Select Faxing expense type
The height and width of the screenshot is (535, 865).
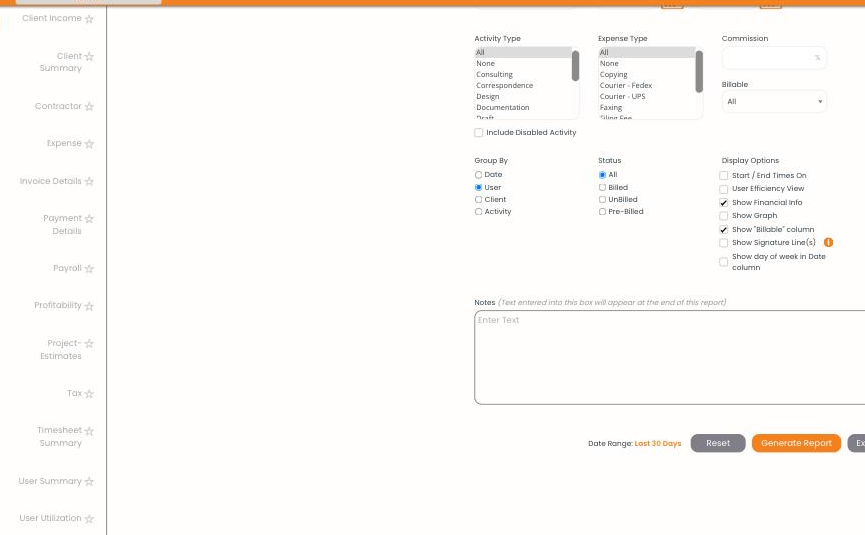(647, 108)
